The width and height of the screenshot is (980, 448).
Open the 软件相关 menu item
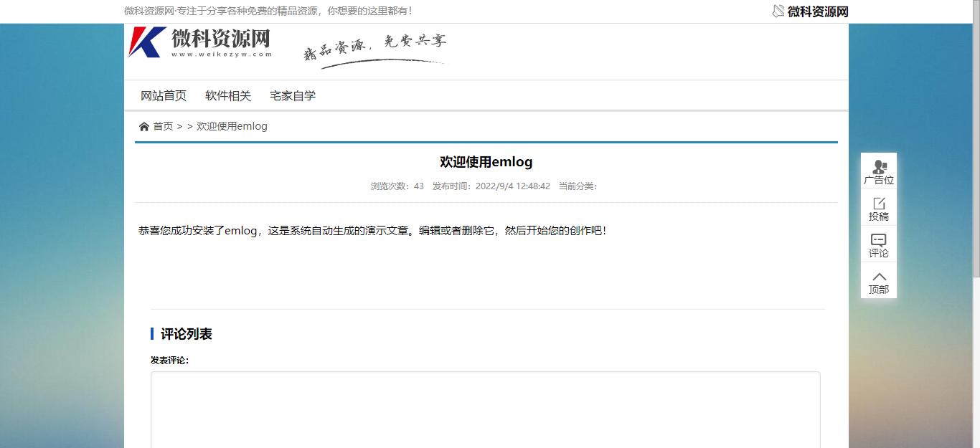click(x=227, y=95)
